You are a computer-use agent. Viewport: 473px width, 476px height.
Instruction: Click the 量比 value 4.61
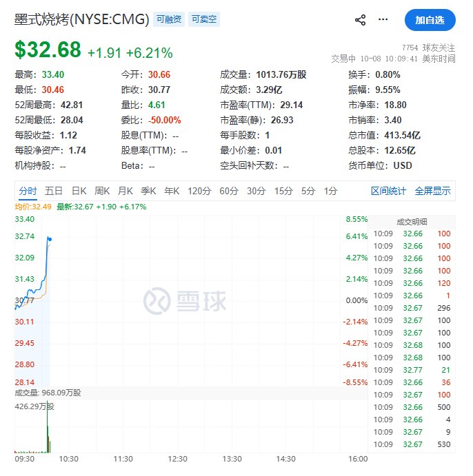[x=157, y=105]
